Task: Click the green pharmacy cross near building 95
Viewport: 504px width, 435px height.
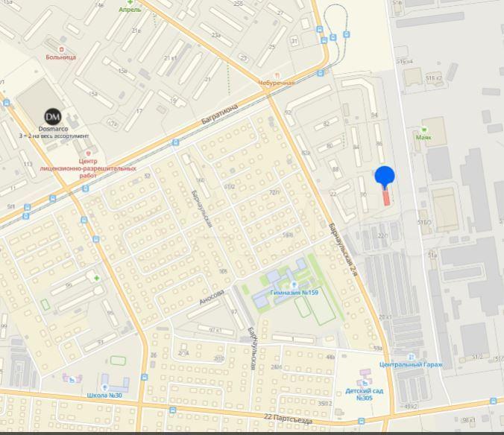Action: (x=96, y=279)
